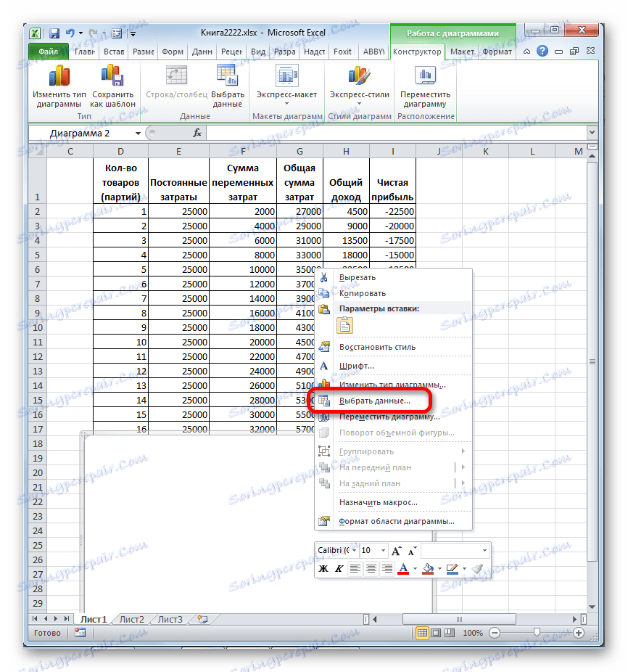Open the Name Box dropdown arrow
This screenshot has height=672, width=628.
[138, 134]
